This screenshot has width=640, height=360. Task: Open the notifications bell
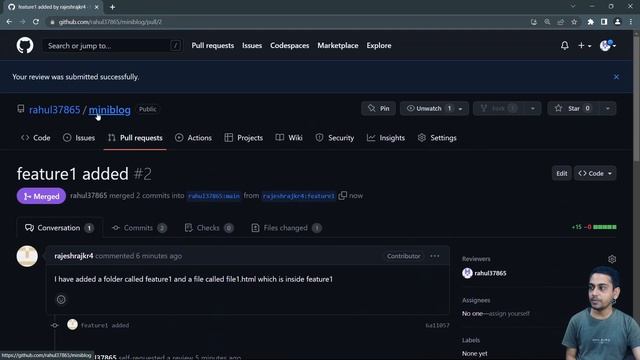coord(564,45)
